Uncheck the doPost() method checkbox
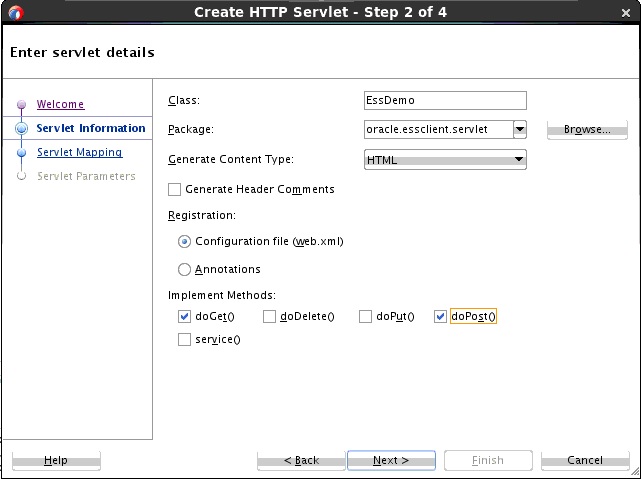Screen dimensions: 641x479 [440, 316]
